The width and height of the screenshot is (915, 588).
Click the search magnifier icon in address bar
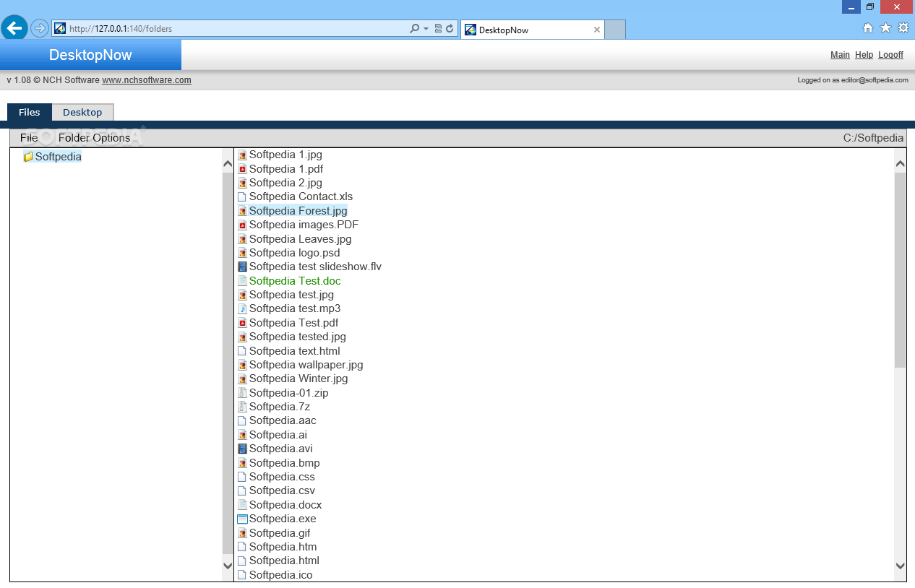[414, 29]
